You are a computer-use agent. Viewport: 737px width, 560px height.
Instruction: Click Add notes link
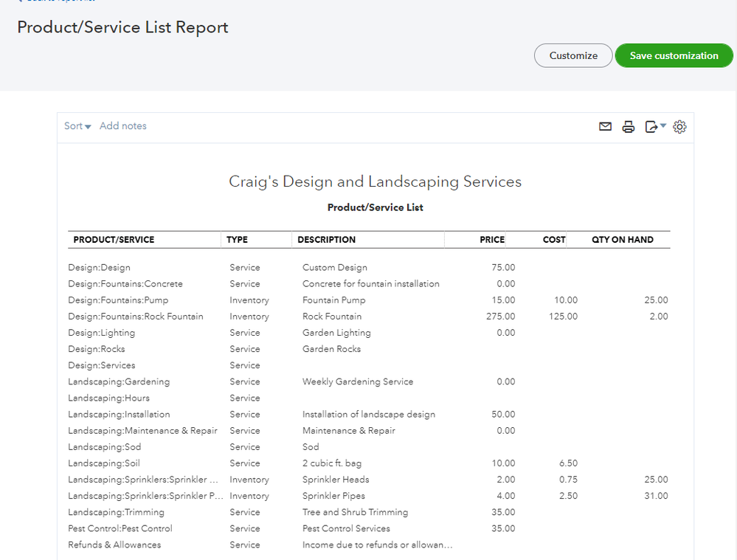point(123,126)
